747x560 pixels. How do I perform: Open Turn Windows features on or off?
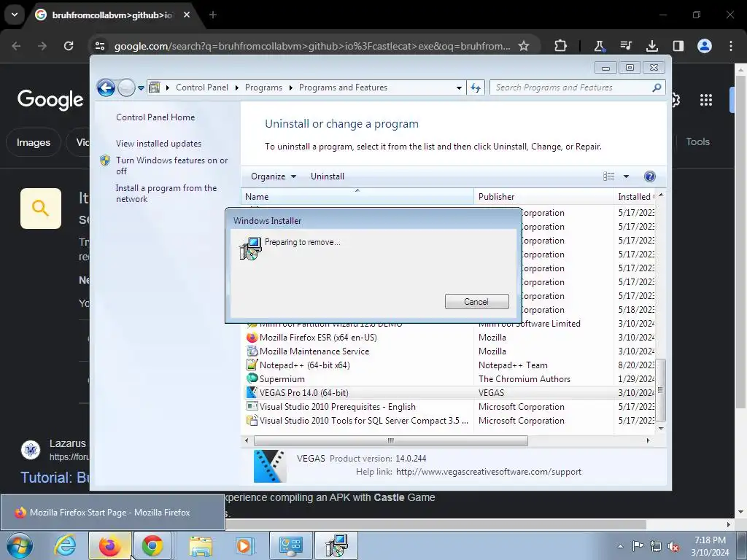tap(171, 166)
